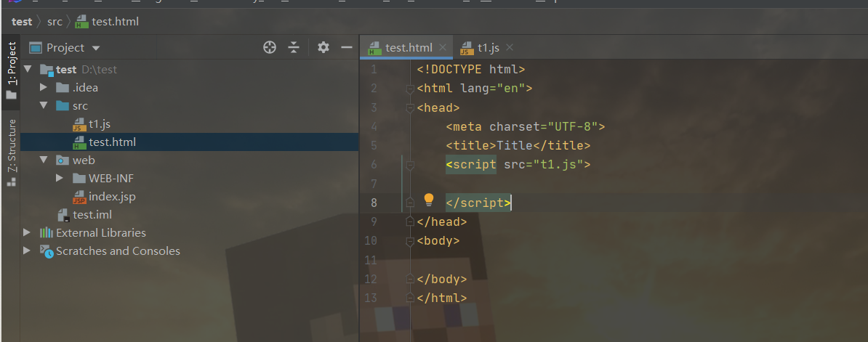Click the index.jsp file icon in tree
Viewport: 868px width, 342px height.
79,198
